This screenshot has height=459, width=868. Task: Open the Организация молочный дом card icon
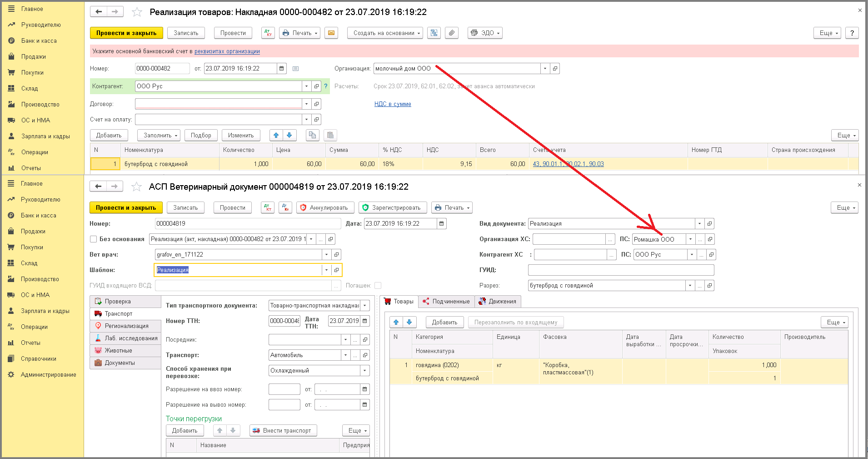point(555,69)
